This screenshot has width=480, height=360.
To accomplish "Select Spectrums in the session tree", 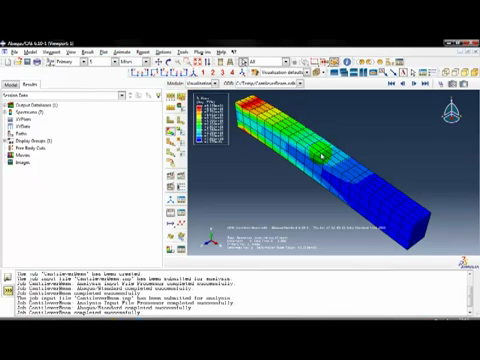I will [x=29, y=112].
